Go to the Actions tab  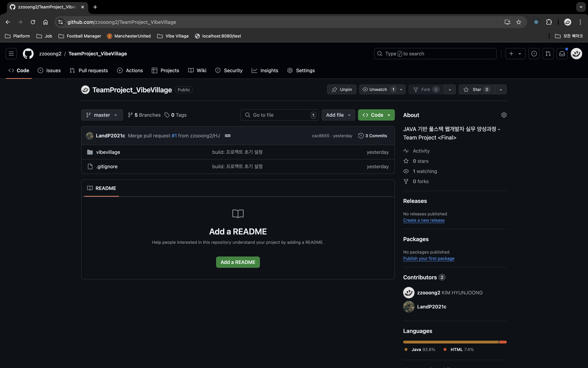coord(130,71)
